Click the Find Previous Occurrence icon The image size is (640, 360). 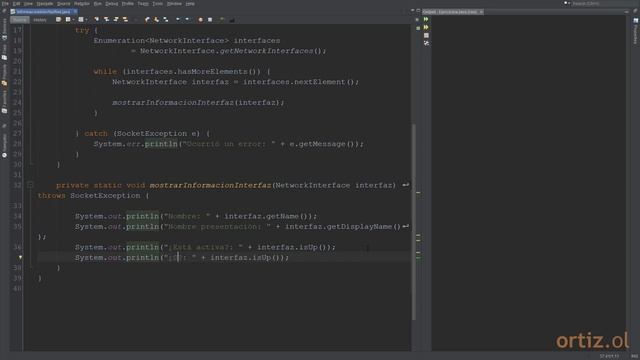(106, 20)
